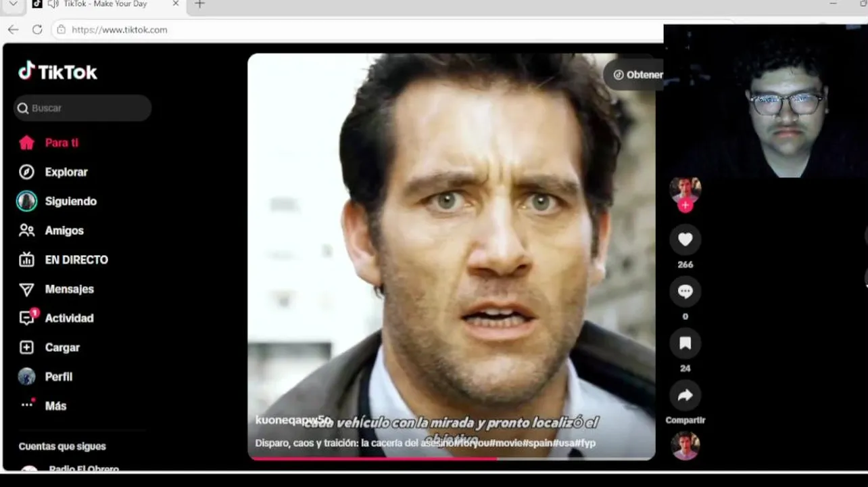Seek on the video progress bar
Screen dimensions: 868x487
tap(452, 459)
